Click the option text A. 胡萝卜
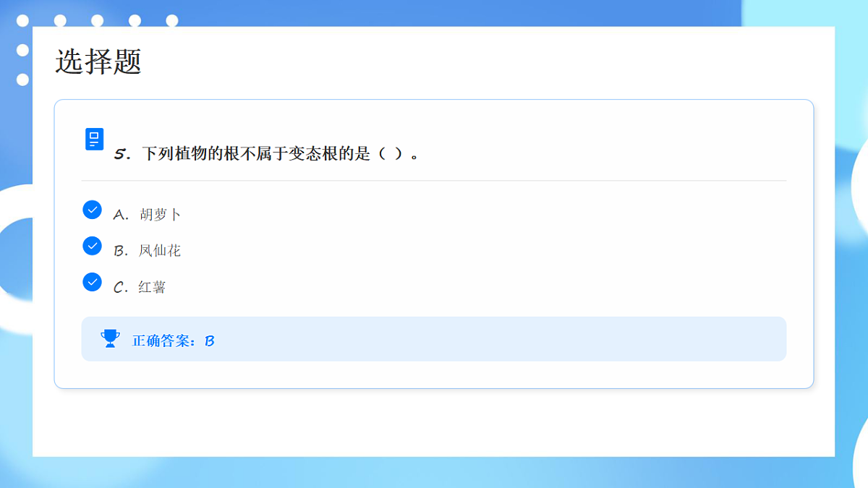 [147, 215]
